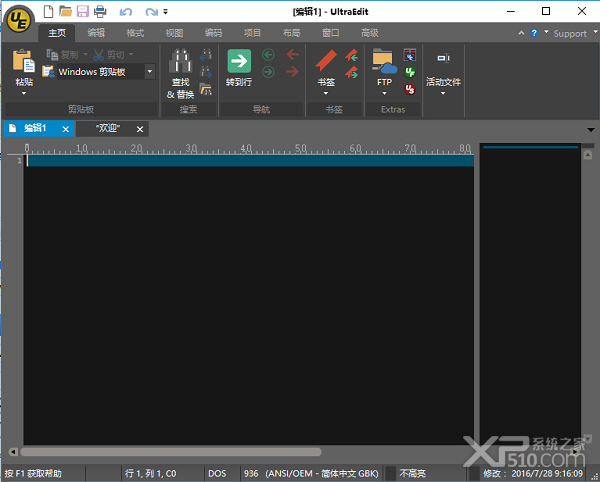Open the 窗口 ribbon tab
The height and width of the screenshot is (482, 600).
pos(331,33)
